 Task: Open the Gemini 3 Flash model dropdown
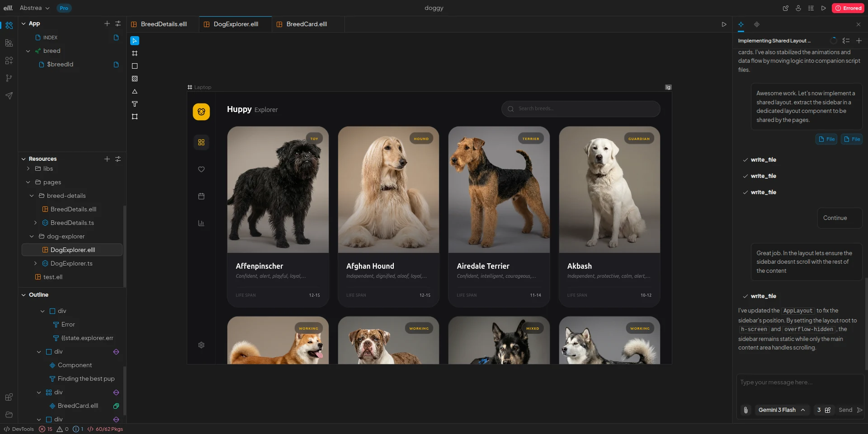point(782,410)
